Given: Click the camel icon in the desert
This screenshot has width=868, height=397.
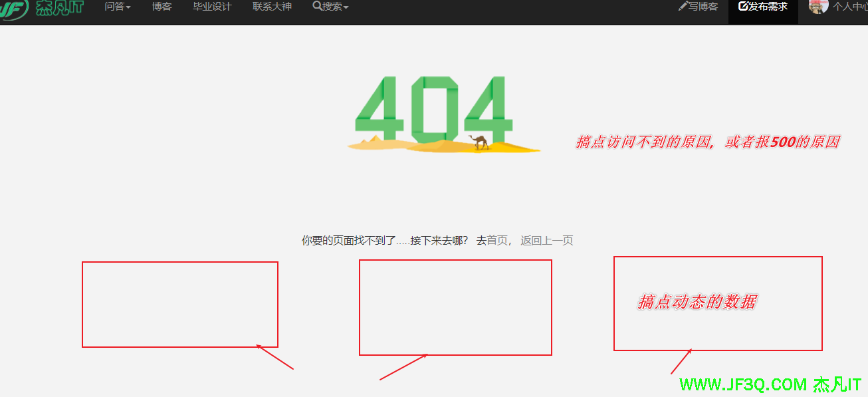Looking at the screenshot, I should coord(479,142).
